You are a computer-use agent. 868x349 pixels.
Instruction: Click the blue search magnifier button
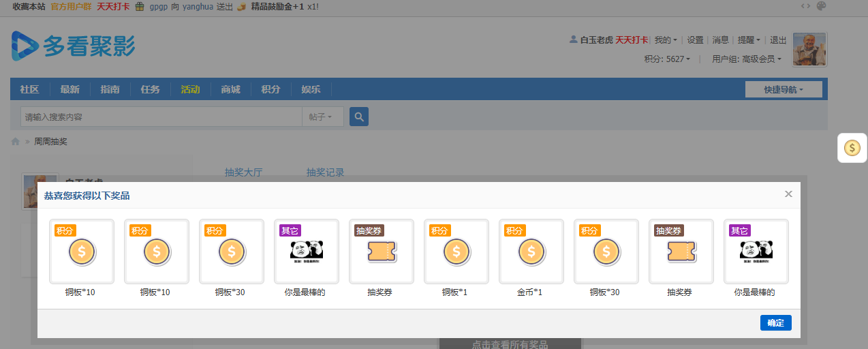coord(358,117)
